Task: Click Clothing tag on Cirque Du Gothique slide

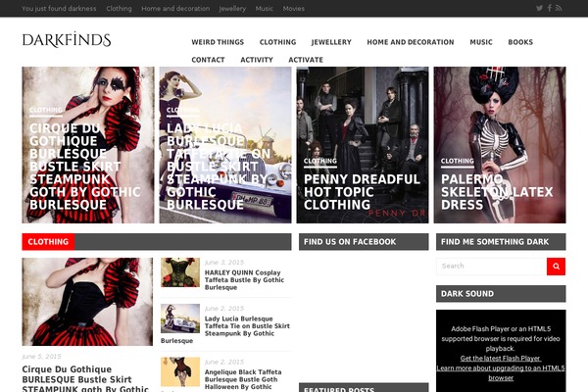Action: tap(46, 110)
